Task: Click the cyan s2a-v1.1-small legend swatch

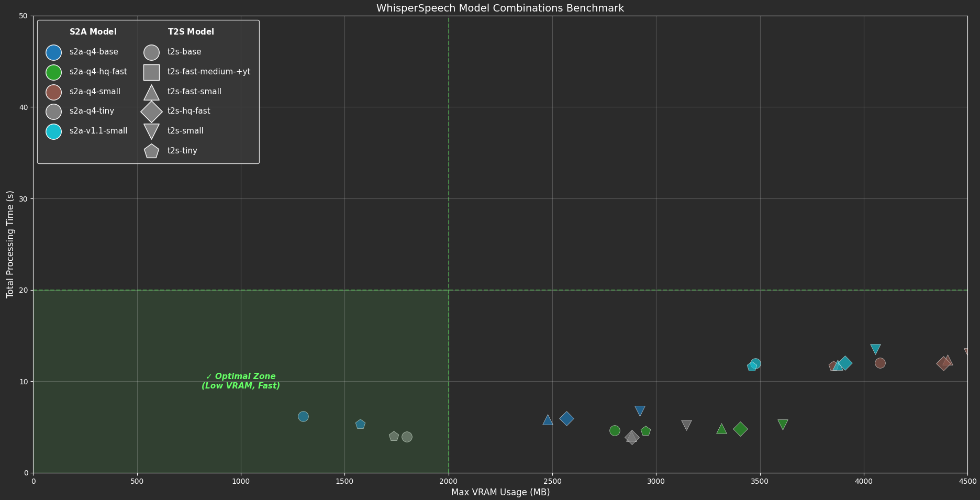Action: tap(53, 131)
